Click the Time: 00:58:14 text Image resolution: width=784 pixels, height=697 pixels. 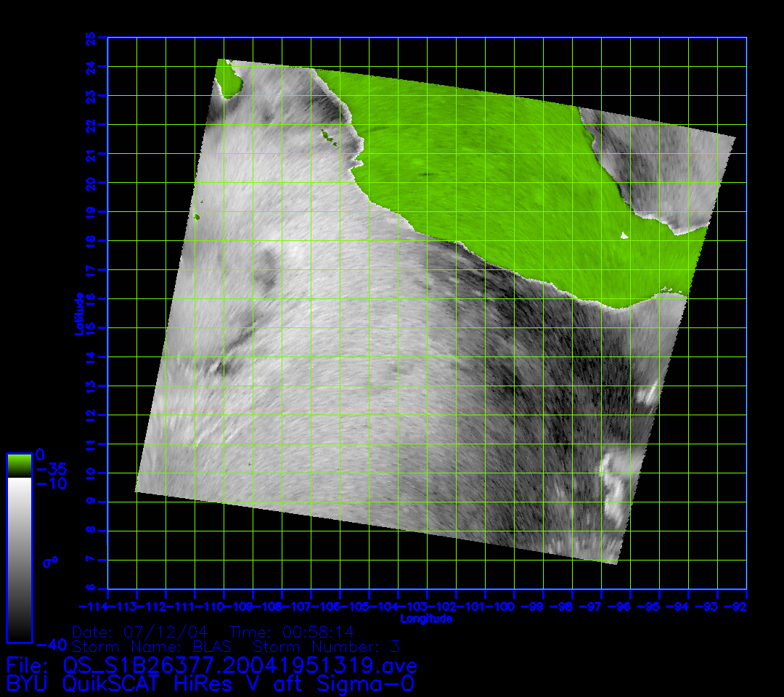[x=292, y=632]
